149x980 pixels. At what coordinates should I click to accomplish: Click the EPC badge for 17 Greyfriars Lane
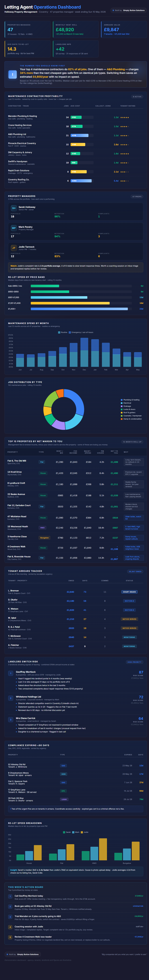point(63,791)
